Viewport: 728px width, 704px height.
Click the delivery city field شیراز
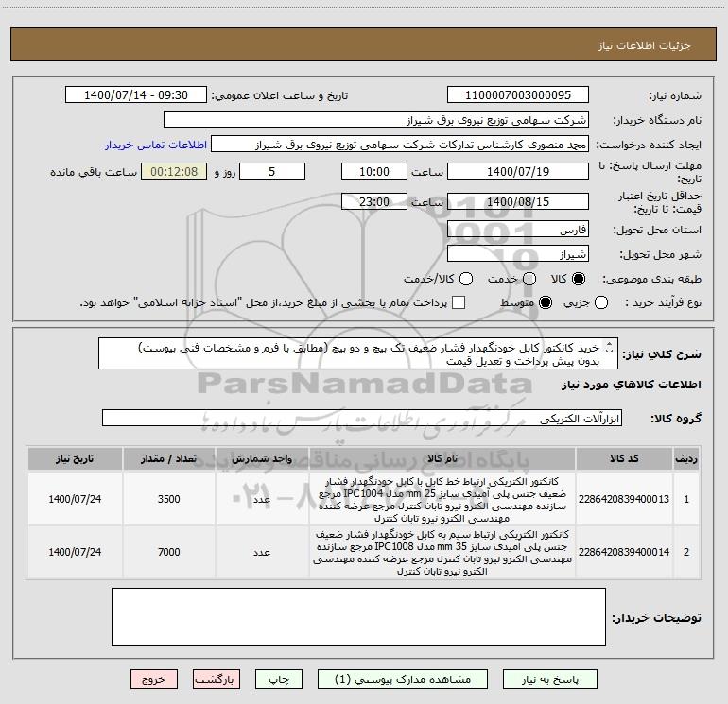(x=518, y=254)
